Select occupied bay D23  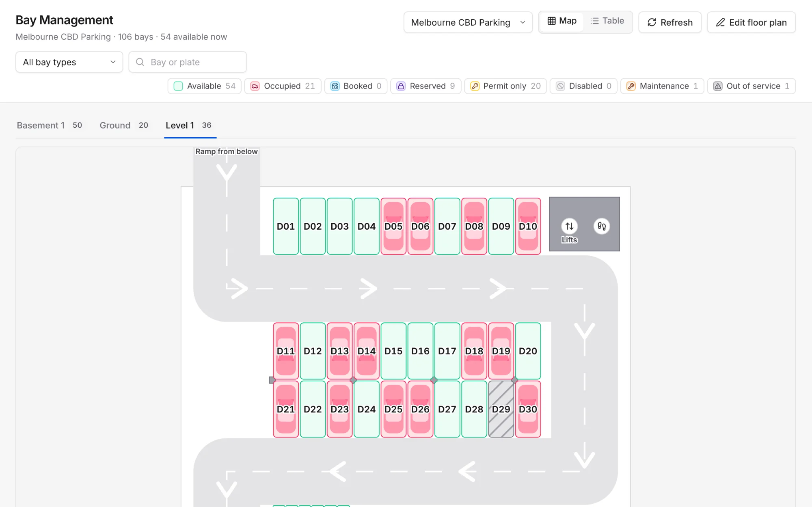339,409
